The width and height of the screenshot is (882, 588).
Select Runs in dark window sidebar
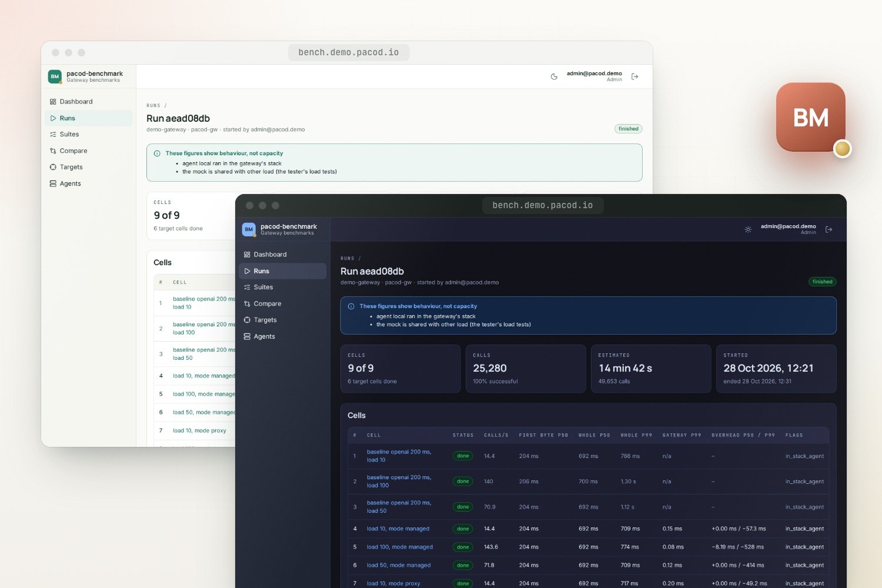click(x=283, y=271)
